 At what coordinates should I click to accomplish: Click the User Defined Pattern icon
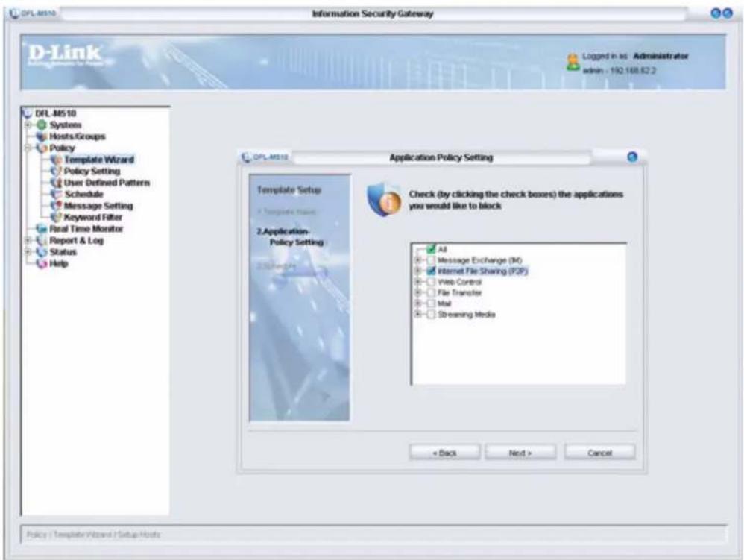56,183
